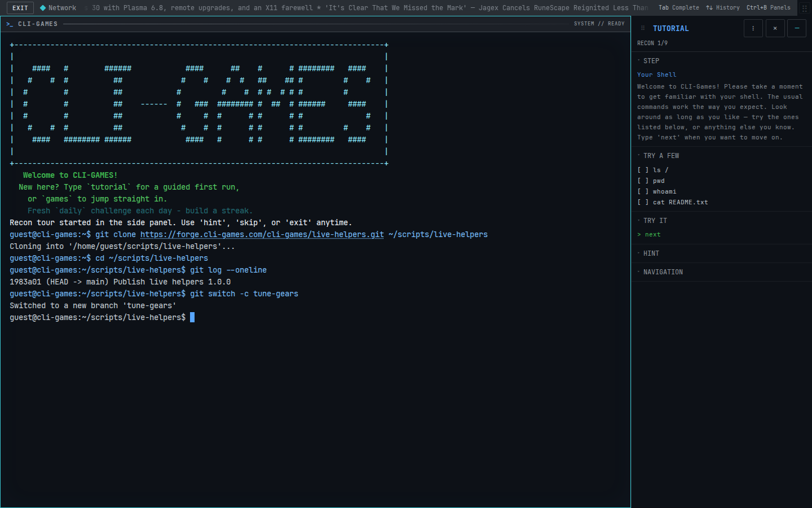The width and height of the screenshot is (812, 508).
Task: Click the 'Fresh daily challenge' line
Action: coord(140,211)
